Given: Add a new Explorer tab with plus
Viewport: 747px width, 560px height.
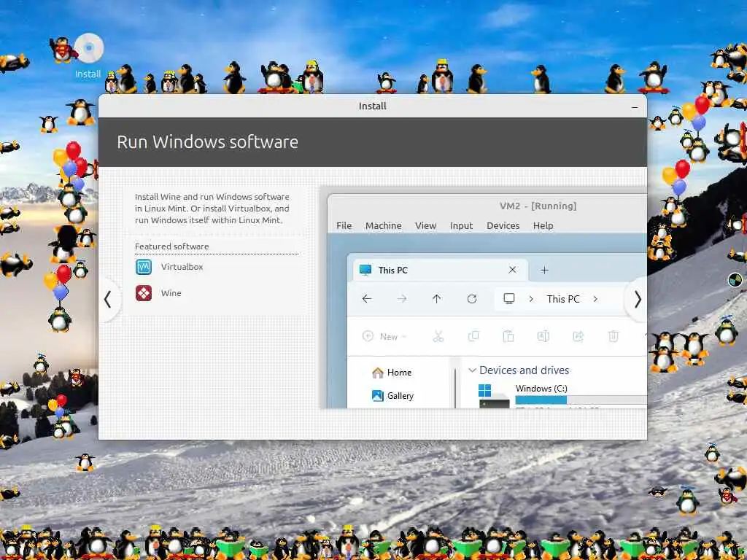Looking at the screenshot, I should pyautogui.click(x=544, y=270).
